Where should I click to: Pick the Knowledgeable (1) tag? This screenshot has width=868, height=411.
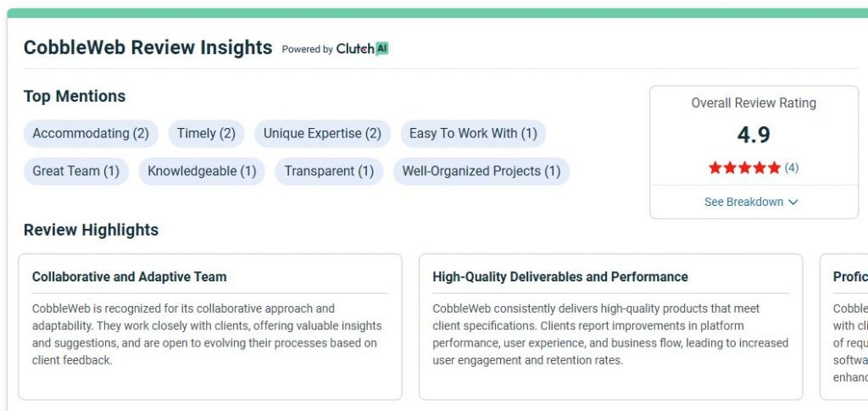(202, 171)
